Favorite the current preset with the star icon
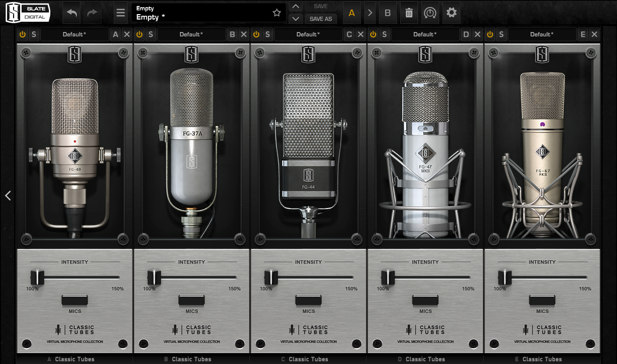This screenshot has width=617, height=364. click(x=277, y=12)
